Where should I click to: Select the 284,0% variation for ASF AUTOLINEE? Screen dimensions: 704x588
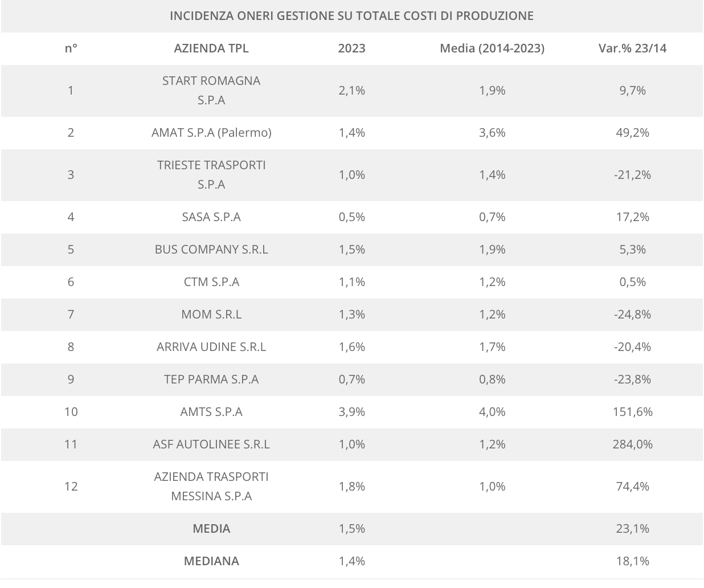[632, 444]
